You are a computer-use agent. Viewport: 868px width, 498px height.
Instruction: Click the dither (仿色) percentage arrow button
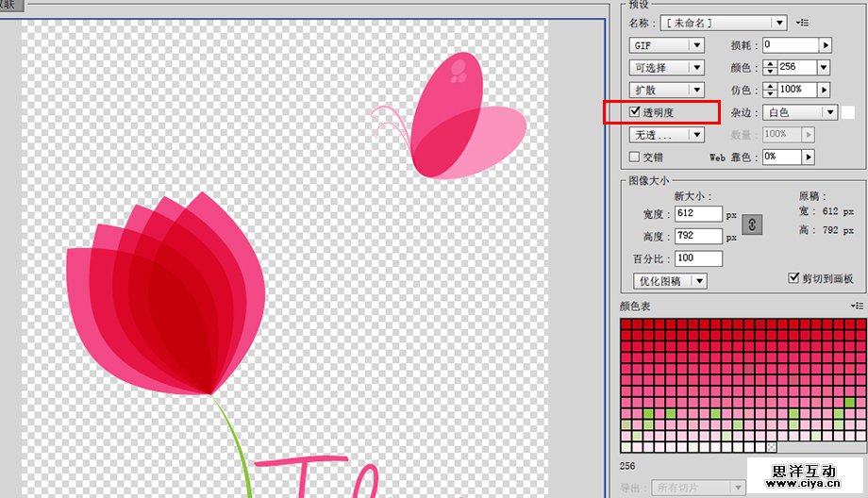pyautogui.click(x=825, y=90)
